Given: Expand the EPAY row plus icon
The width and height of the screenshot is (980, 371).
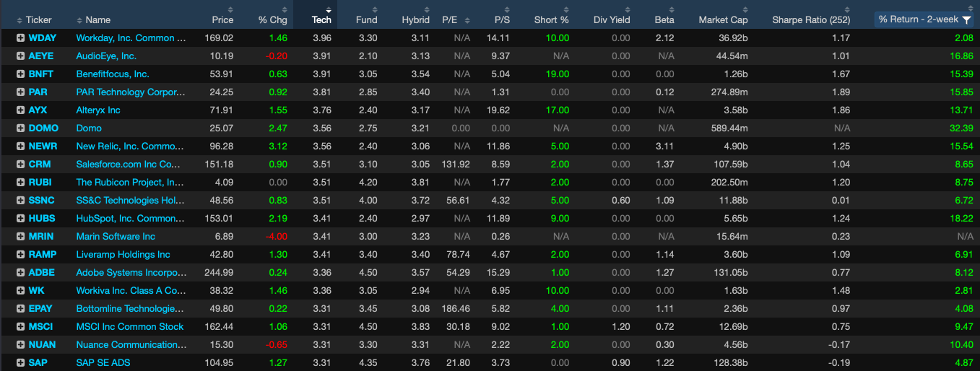Looking at the screenshot, I should [20, 308].
